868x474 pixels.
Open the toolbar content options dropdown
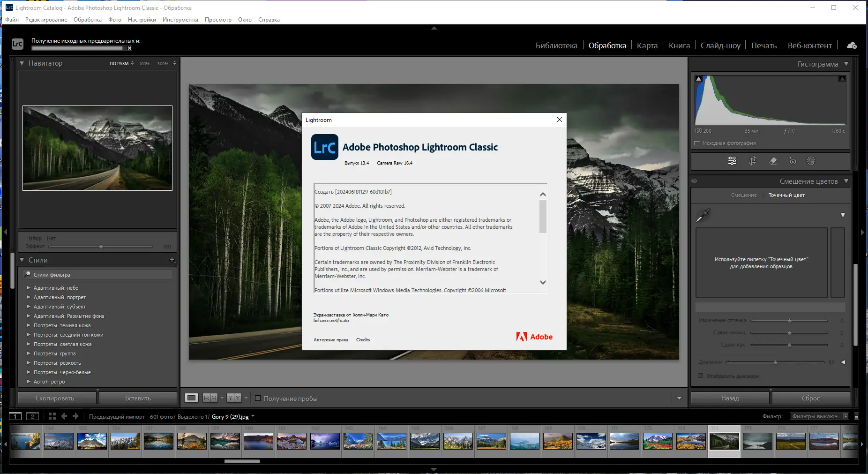679,399
